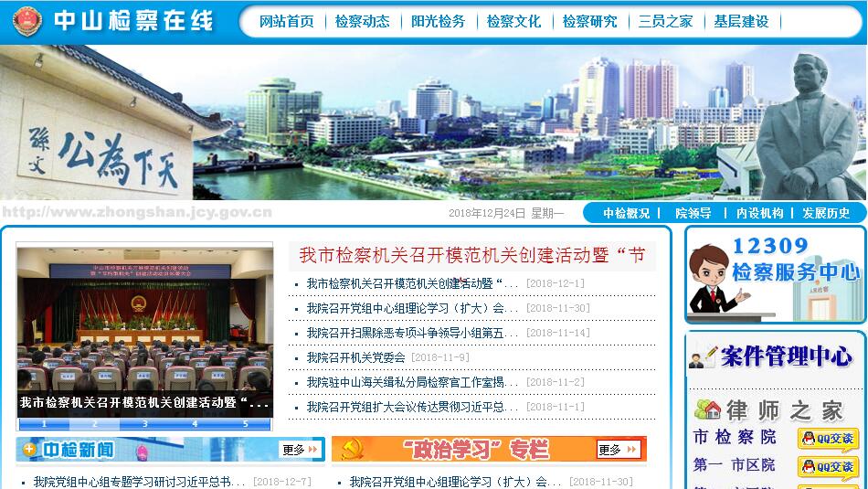The width and height of the screenshot is (868, 489).
Task: Click the house icon beside 律师之家
Action: tap(707, 409)
